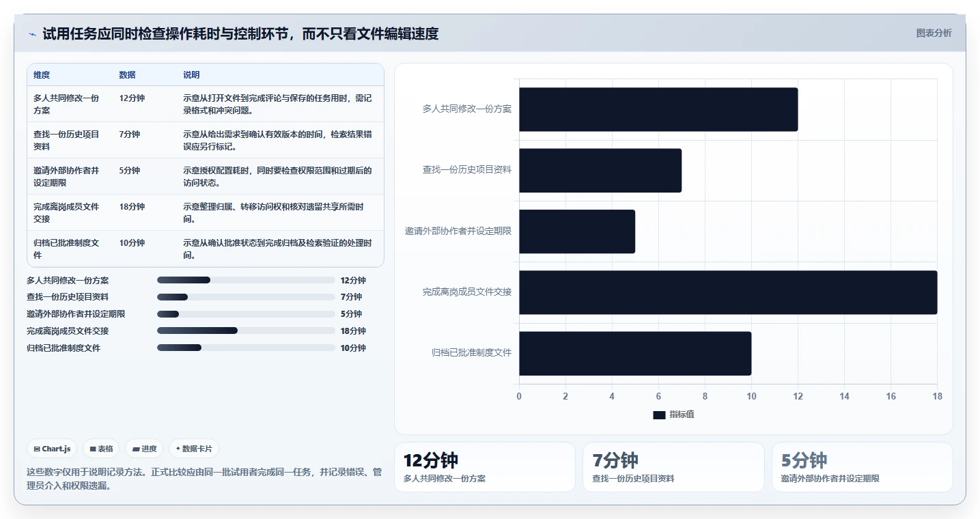Click the 12分钟 summary card

point(485,467)
